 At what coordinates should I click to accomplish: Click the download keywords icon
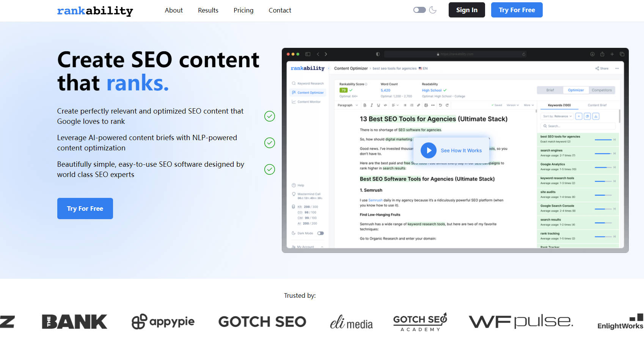596,116
